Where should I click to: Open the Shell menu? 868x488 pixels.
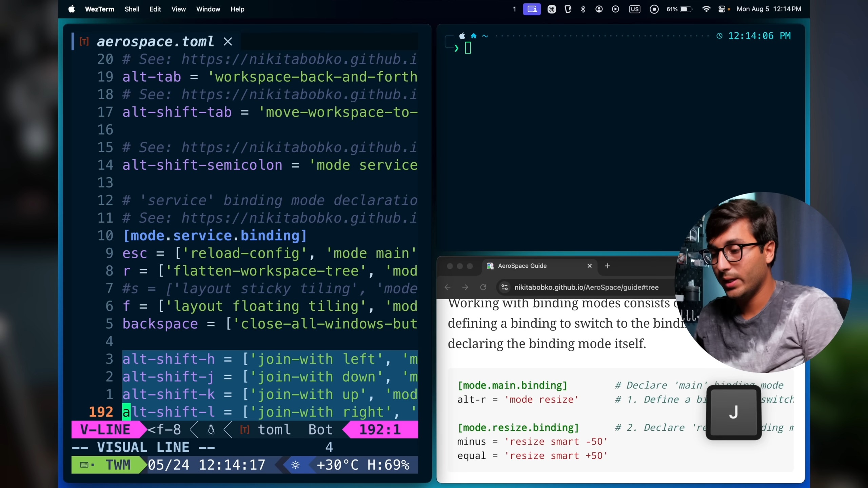[x=132, y=9]
